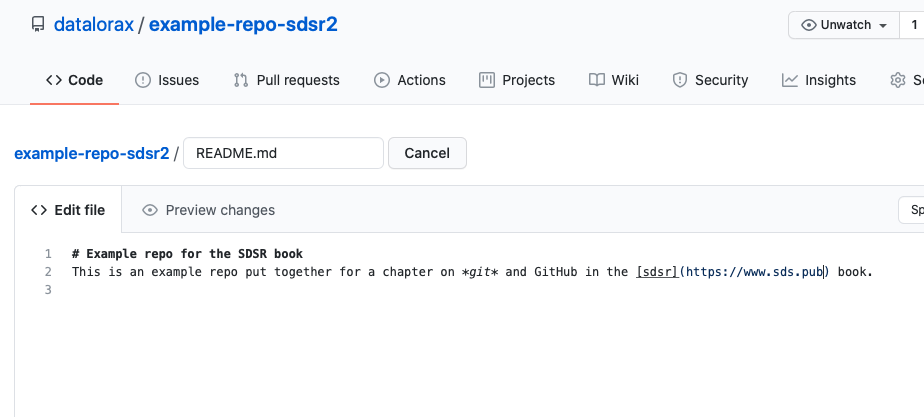This screenshot has height=417, width=924.
Task: Click the heading text on editor line 1
Action: [187, 254]
